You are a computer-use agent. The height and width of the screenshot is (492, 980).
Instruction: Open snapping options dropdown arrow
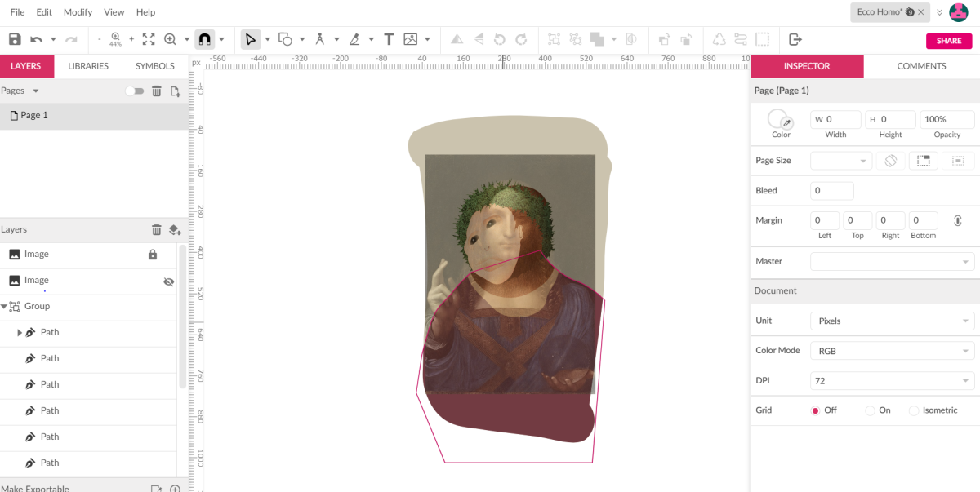coord(221,39)
